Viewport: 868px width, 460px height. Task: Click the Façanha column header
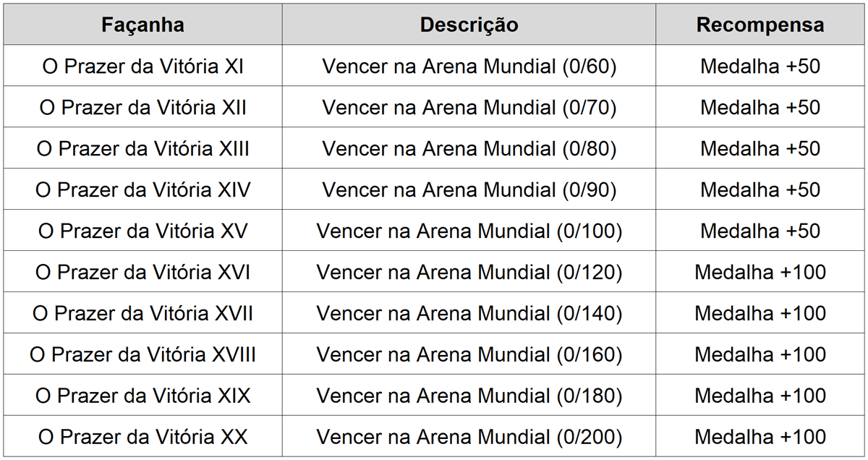click(x=142, y=25)
